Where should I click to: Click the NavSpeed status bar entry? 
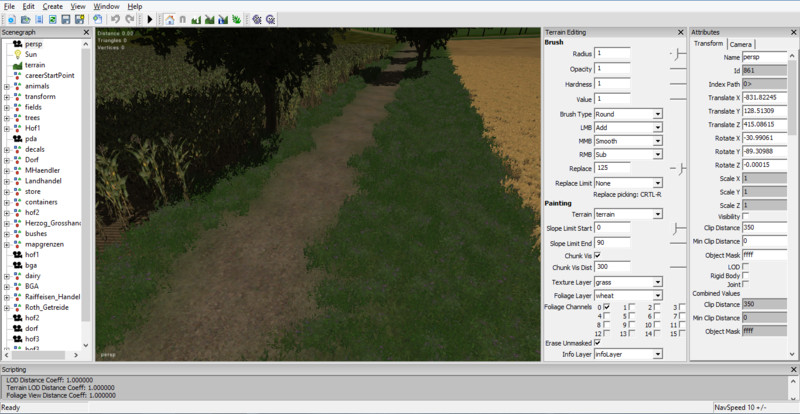click(x=739, y=407)
